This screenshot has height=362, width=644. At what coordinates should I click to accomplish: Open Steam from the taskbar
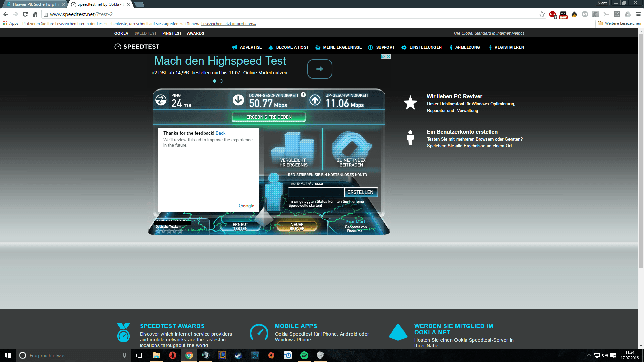(238, 355)
